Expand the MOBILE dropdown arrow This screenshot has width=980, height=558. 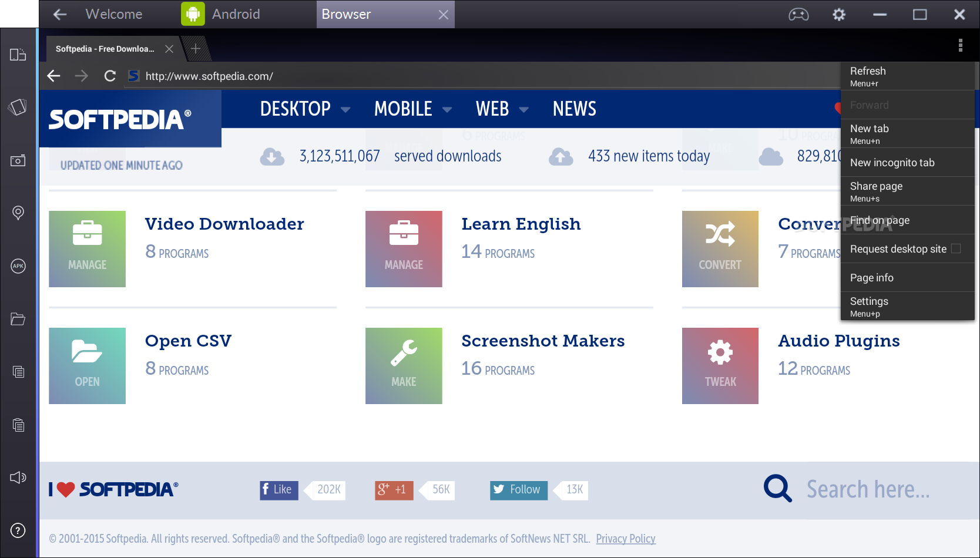tap(447, 110)
